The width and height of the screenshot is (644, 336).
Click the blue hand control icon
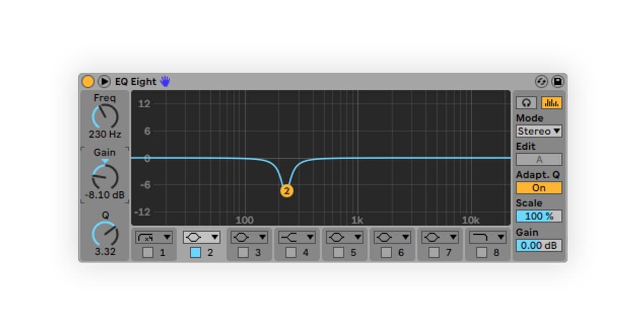[165, 81]
